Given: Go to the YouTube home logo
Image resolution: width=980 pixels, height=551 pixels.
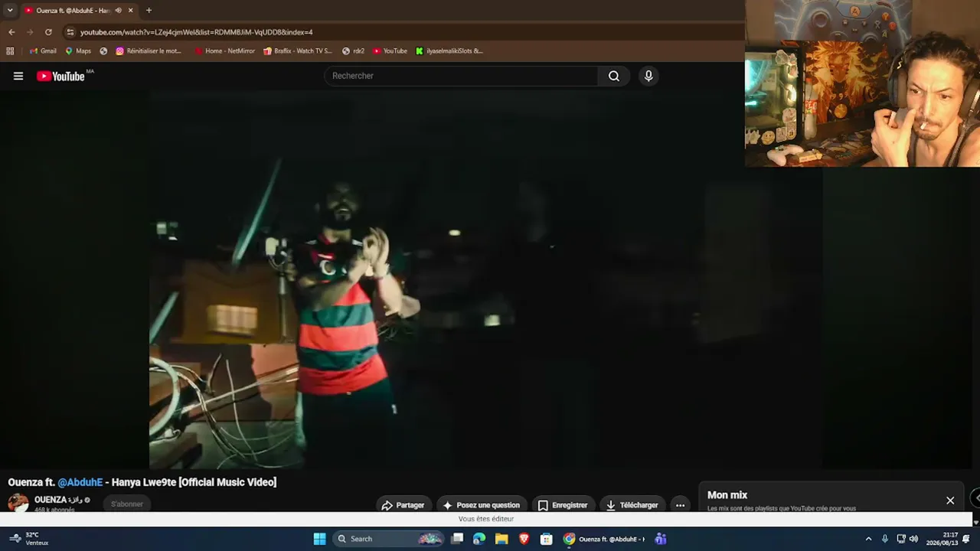Looking at the screenshot, I should tap(60, 76).
